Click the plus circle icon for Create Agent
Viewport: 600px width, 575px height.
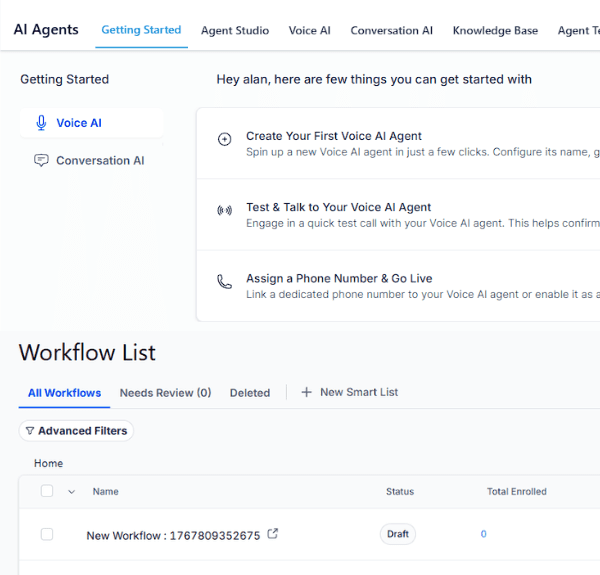pos(225,139)
